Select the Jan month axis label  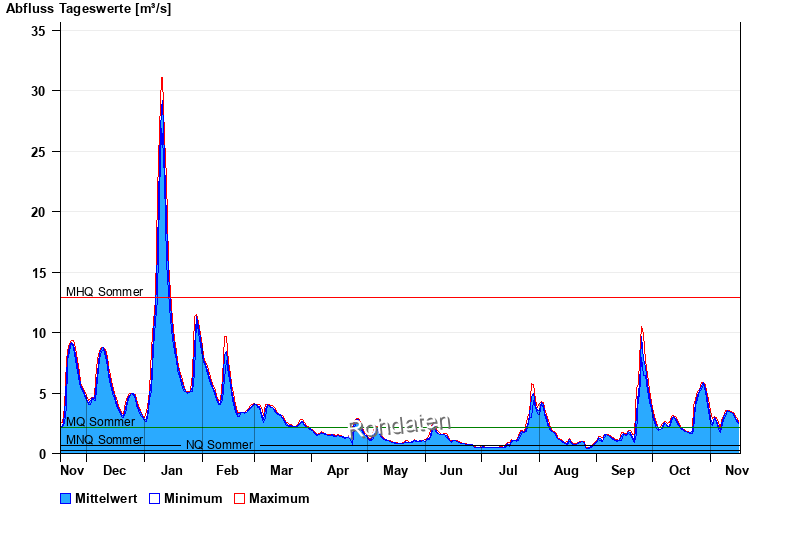coord(171,471)
